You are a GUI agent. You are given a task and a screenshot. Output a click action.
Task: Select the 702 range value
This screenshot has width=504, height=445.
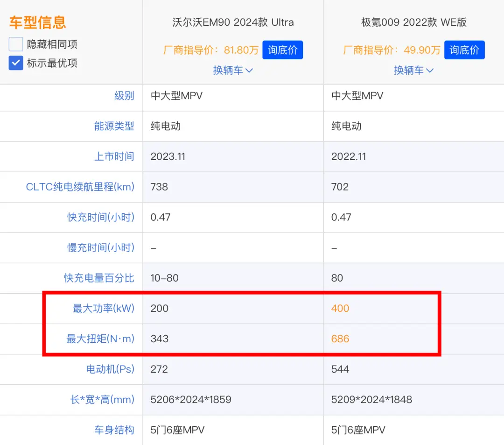pos(340,187)
